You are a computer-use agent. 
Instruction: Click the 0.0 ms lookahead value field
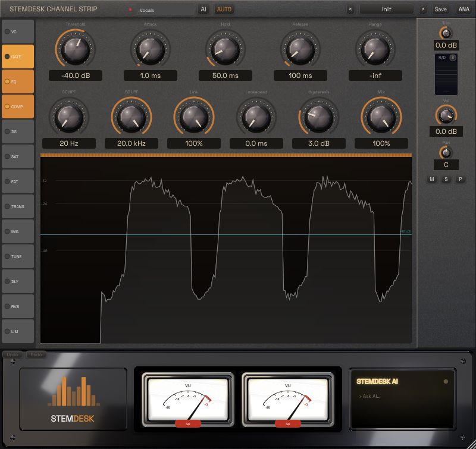[256, 143]
